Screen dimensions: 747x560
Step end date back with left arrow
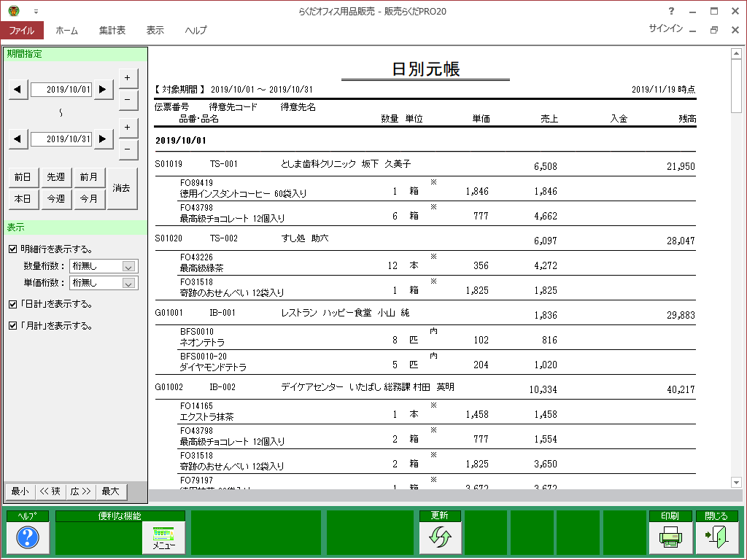[x=18, y=139]
